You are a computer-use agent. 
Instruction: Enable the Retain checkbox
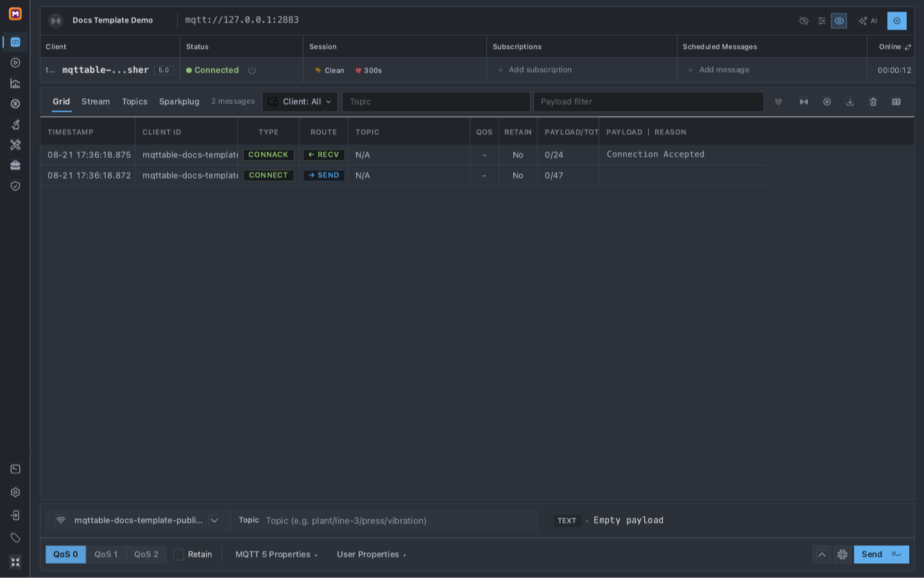[x=179, y=555]
